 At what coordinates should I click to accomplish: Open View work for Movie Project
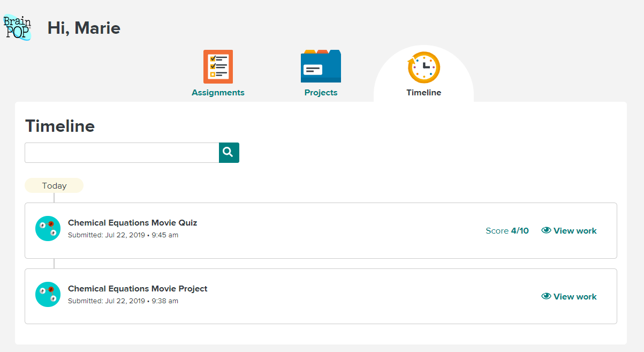coord(574,297)
